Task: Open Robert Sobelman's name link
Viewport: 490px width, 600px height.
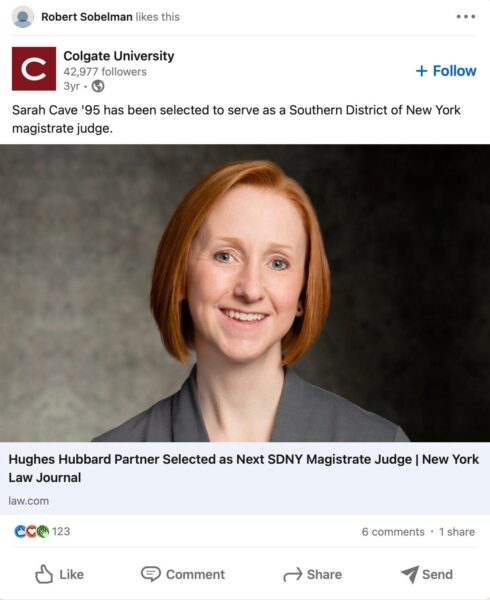Action: [x=87, y=17]
